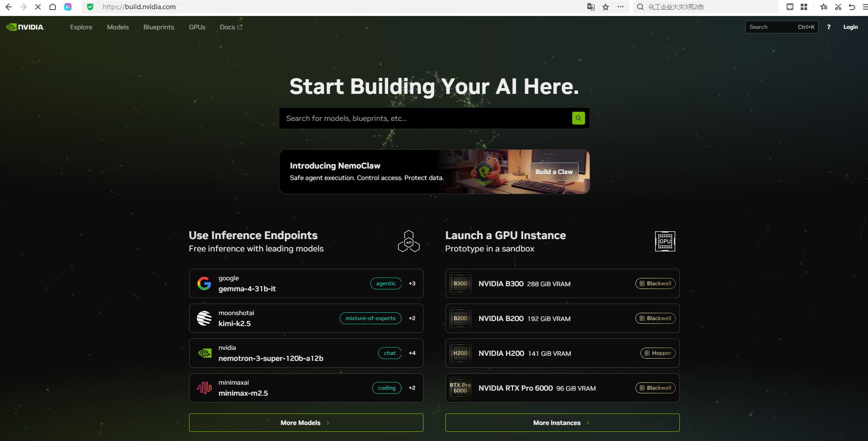Bookmark this page with star icon
Viewport: 868px width, 441px height.
606,7
